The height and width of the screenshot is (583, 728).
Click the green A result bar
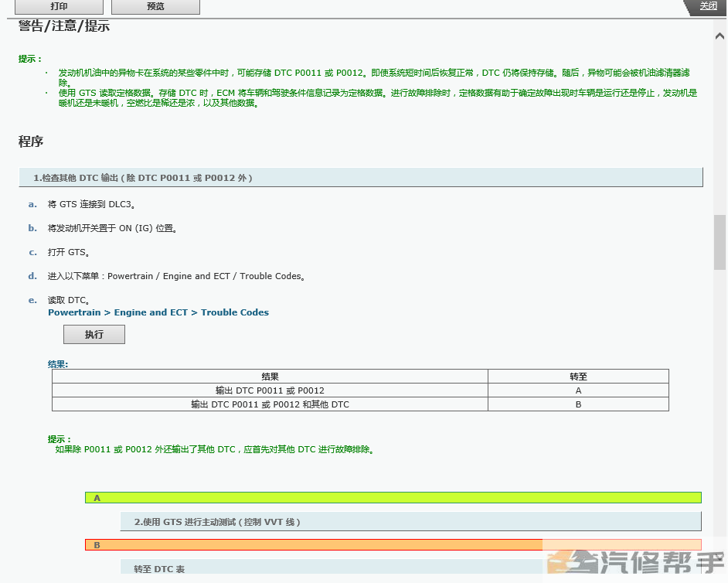[393, 498]
